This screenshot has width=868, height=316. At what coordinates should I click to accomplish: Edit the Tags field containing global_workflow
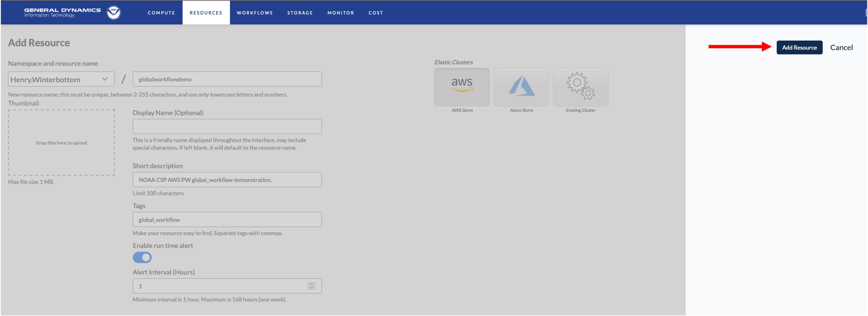(x=227, y=220)
